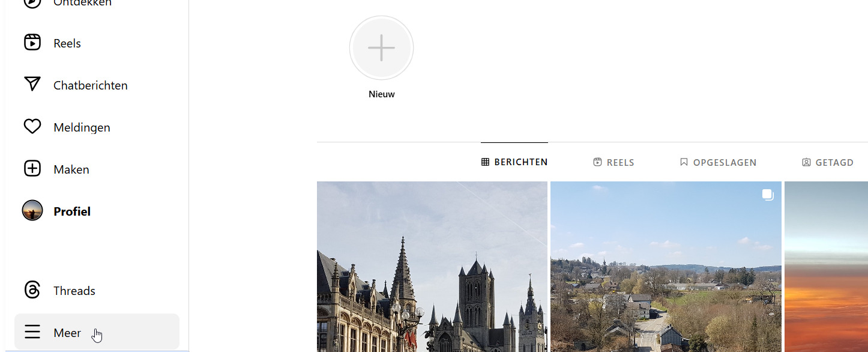Switch to the Berichten tab

click(x=514, y=162)
